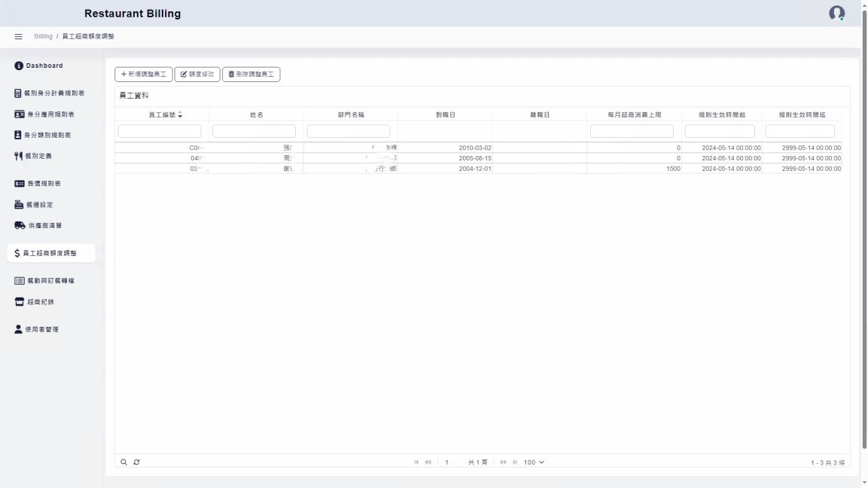Click the 刪除調整員工 button

(x=251, y=75)
